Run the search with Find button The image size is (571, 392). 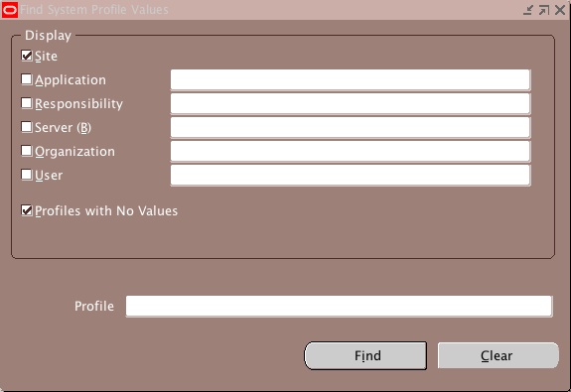pyautogui.click(x=365, y=355)
